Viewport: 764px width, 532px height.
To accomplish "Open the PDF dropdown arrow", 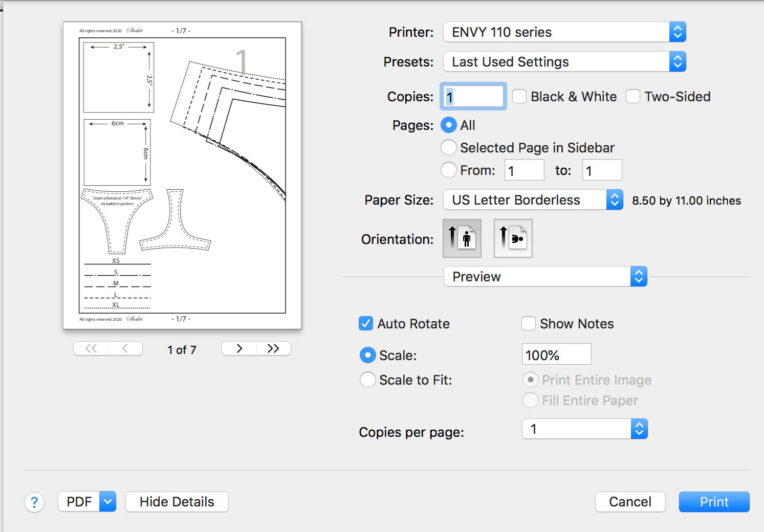I will (107, 502).
